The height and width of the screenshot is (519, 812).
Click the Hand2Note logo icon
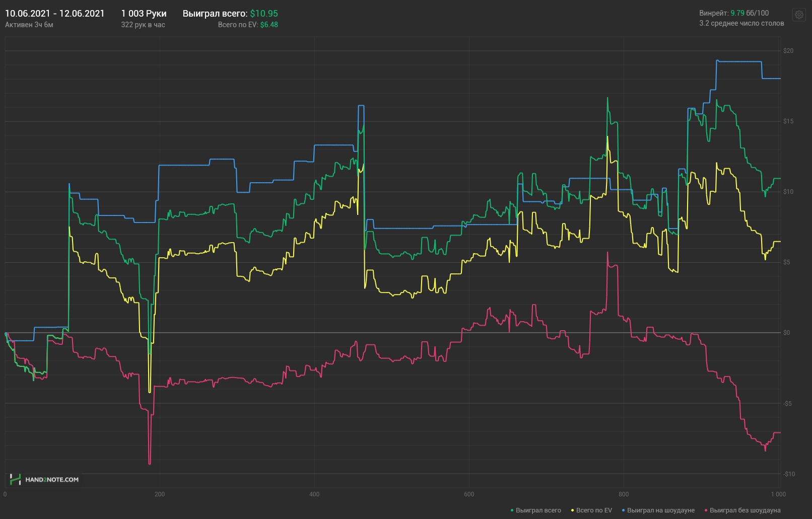[16, 479]
